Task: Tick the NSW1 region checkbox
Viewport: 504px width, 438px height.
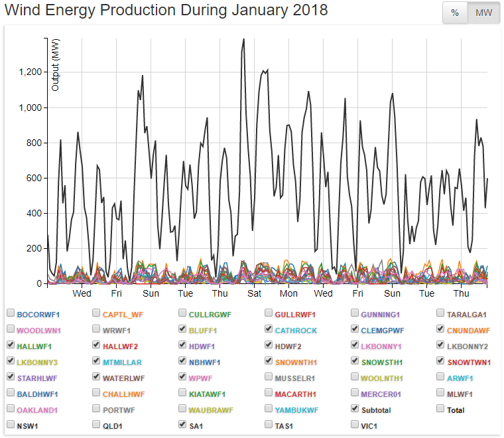Action: pyautogui.click(x=11, y=425)
